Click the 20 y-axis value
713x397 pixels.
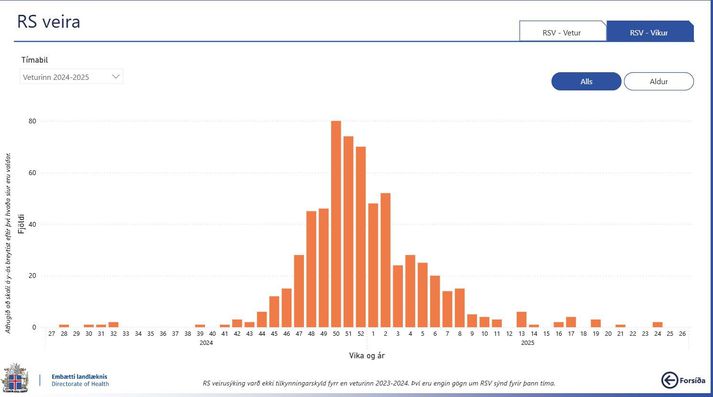(32, 276)
